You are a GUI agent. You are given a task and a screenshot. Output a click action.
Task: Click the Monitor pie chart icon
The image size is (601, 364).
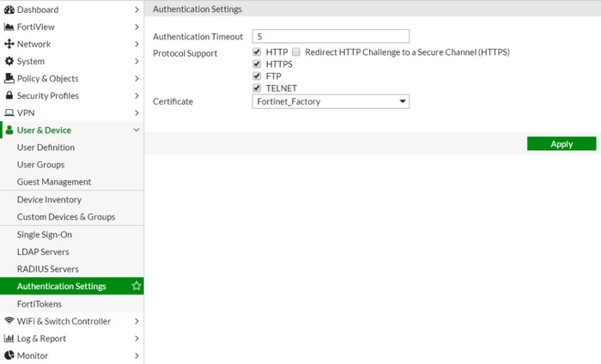tap(9, 355)
